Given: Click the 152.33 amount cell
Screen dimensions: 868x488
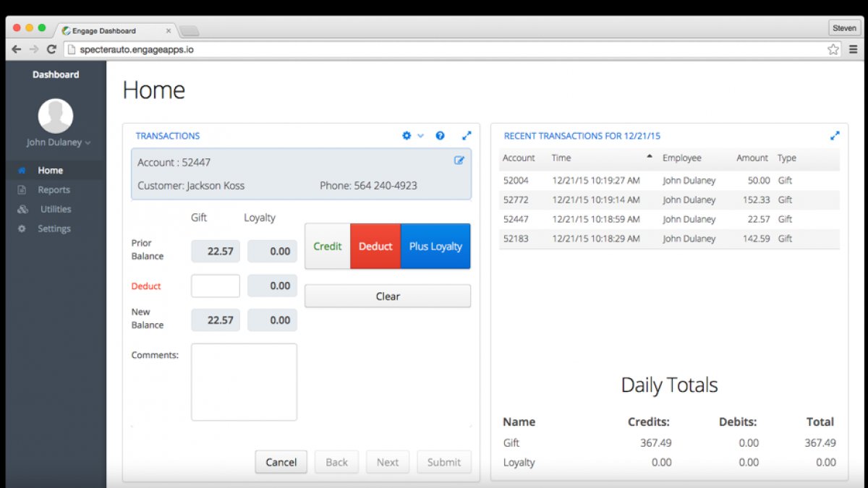Looking at the screenshot, I should point(755,200).
